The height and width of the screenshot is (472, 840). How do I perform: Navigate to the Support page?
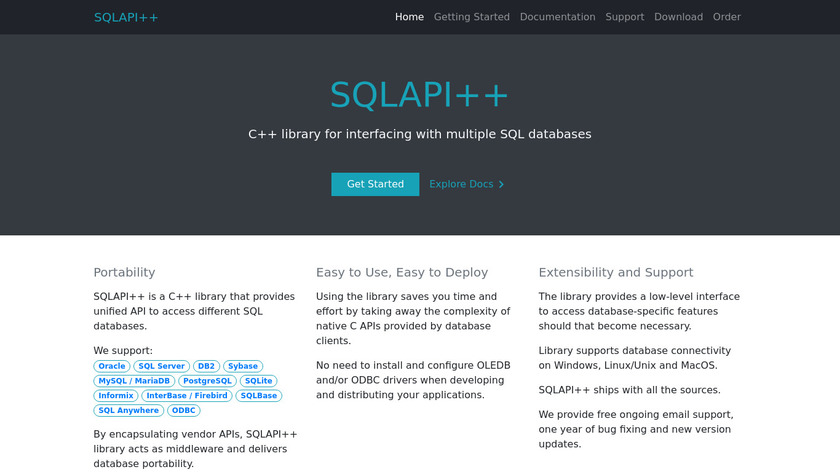tap(624, 17)
